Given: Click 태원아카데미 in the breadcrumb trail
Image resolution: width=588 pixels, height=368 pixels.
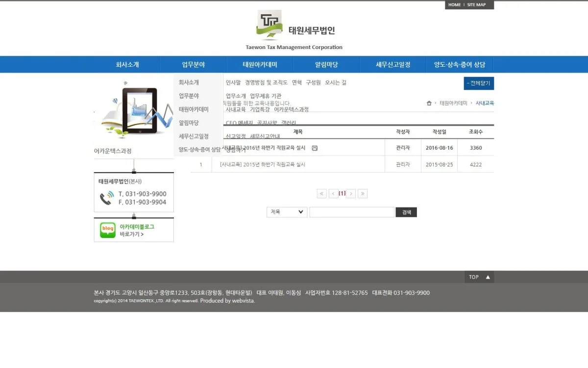Looking at the screenshot, I should point(453,103).
